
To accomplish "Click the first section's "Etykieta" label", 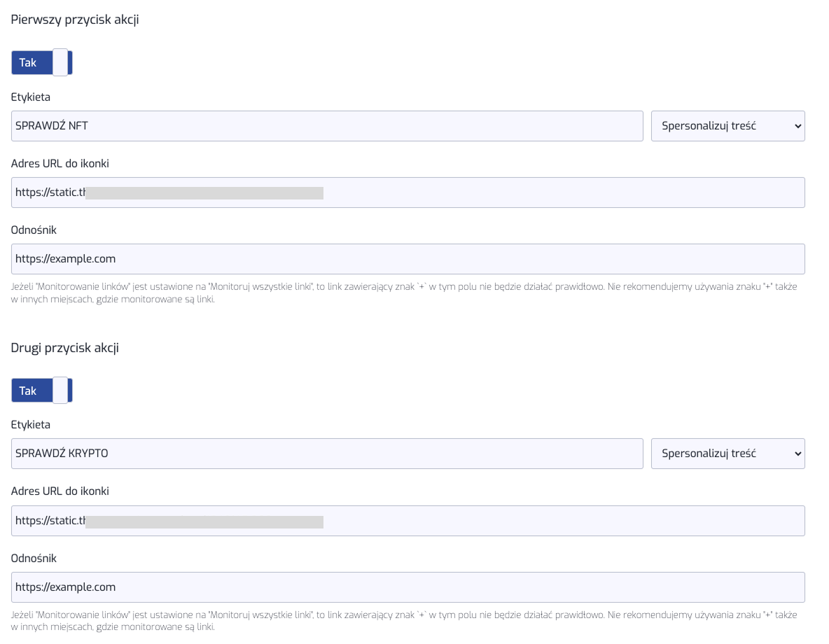I will tap(31, 97).
